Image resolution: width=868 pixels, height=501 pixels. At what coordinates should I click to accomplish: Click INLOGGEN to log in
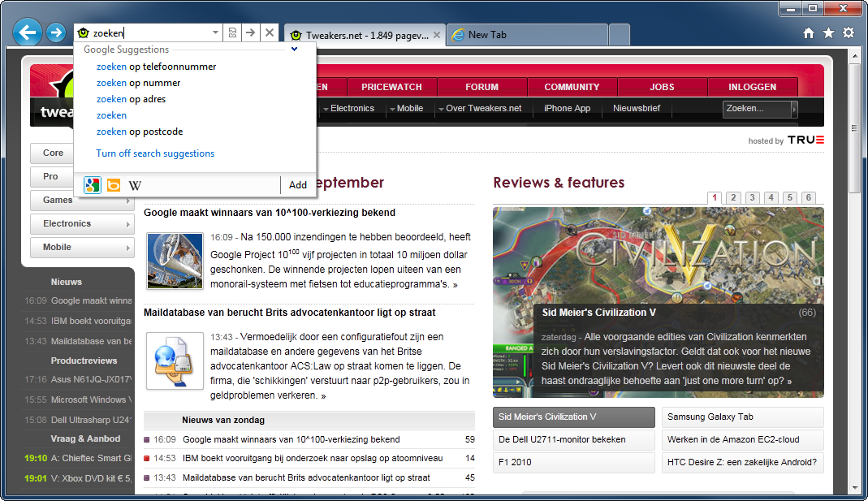pyautogui.click(x=753, y=87)
